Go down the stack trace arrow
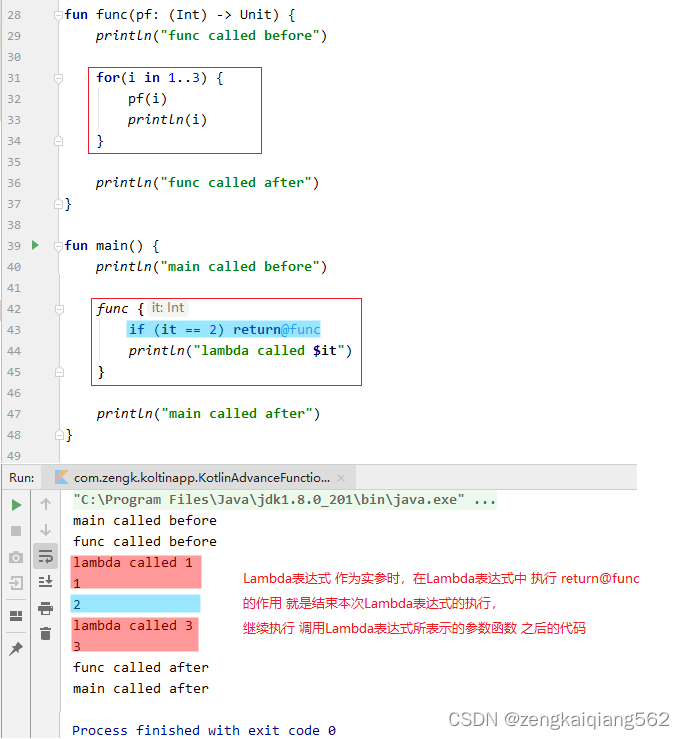 click(x=46, y=530)
